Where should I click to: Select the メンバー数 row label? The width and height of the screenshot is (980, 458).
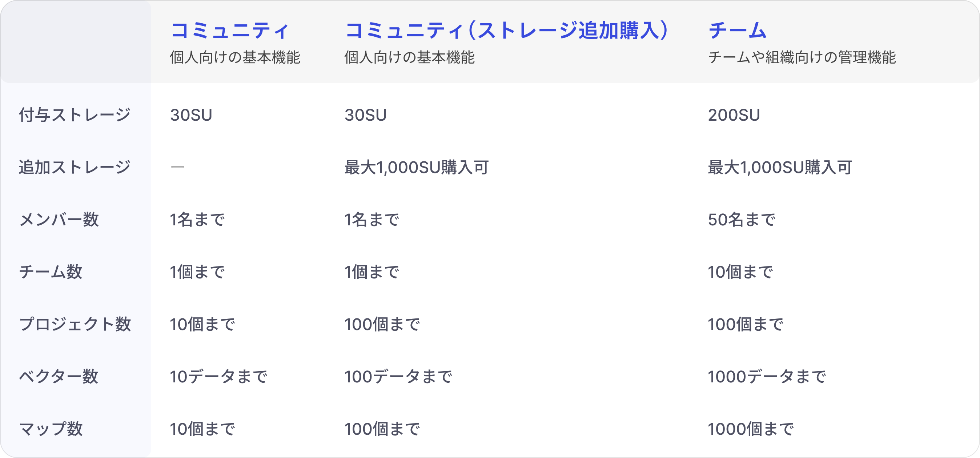click(x=59, y=220)
